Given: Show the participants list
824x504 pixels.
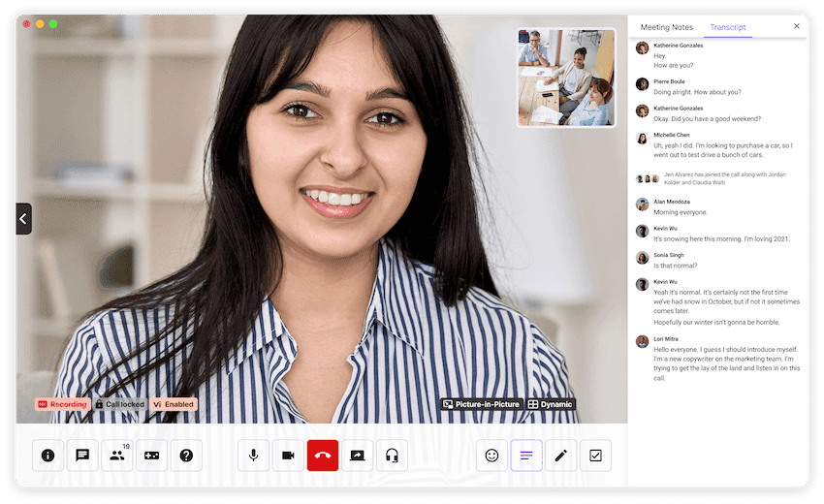Looking at the screenshot, I should (x=117, y=456).
